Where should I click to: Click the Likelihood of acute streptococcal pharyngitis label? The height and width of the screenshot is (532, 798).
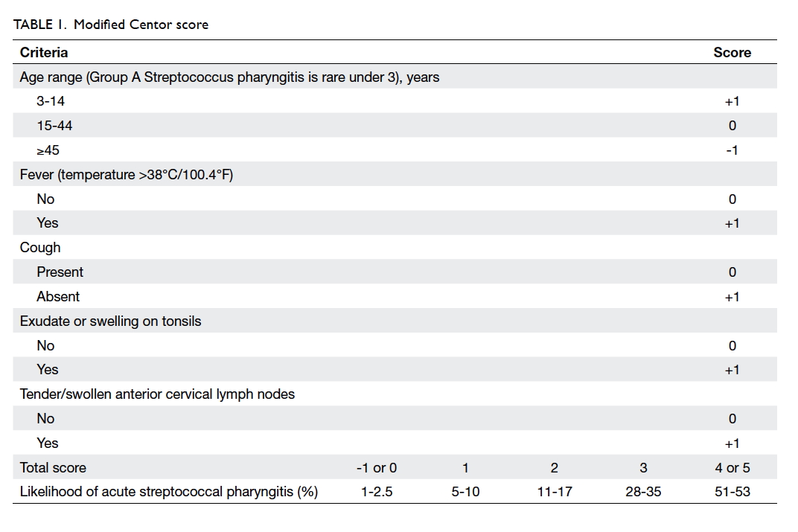click(x=169, y=492)
